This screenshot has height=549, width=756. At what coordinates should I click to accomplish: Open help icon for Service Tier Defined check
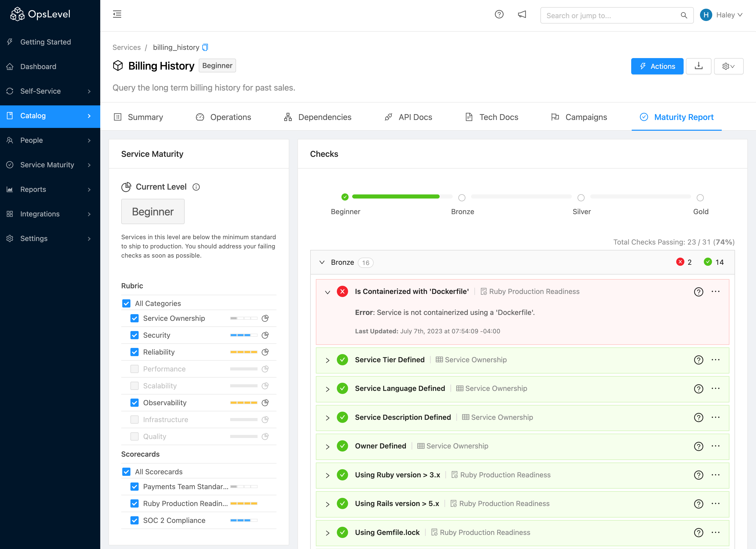(x=698, y=360)
